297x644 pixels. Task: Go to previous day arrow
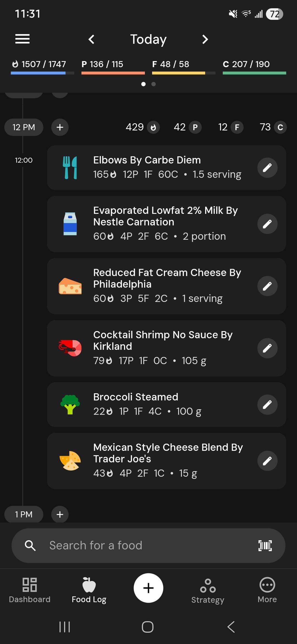click(x=92, y=39)
